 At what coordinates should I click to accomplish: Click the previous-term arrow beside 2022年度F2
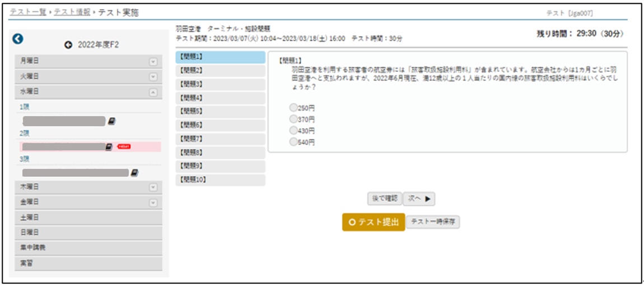pos(69,45)
